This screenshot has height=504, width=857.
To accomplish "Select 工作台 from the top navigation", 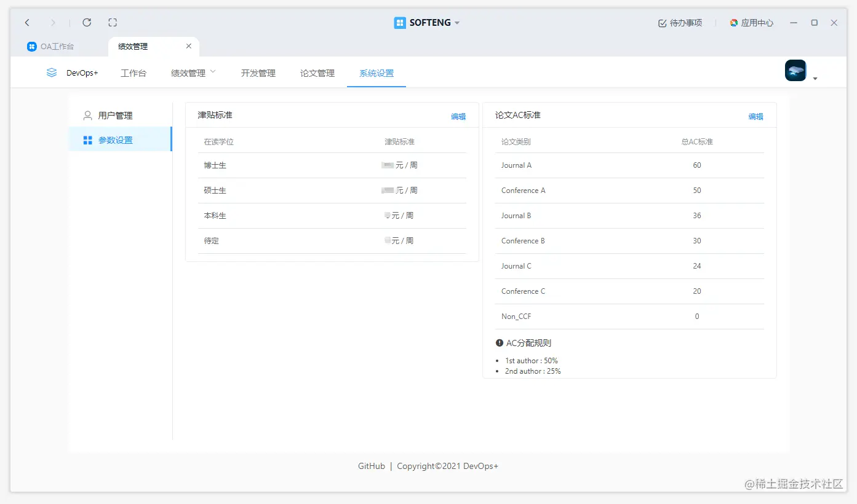I will (x=134, y=72).
